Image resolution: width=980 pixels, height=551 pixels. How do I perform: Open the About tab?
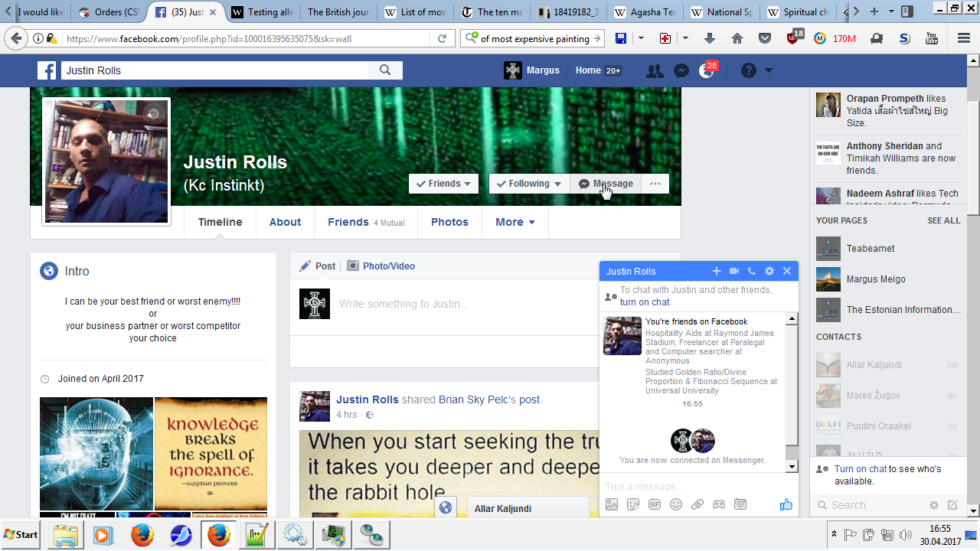[x=285, y=222]
